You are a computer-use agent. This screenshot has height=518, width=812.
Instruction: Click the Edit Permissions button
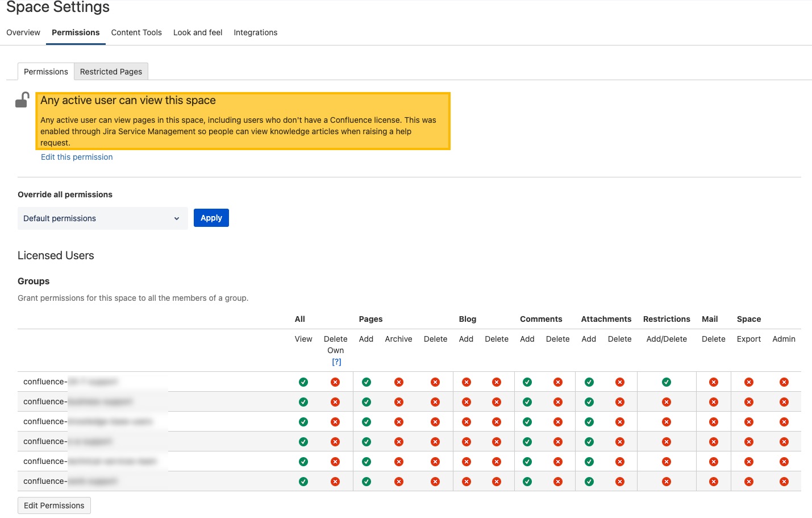coord(54,505)
